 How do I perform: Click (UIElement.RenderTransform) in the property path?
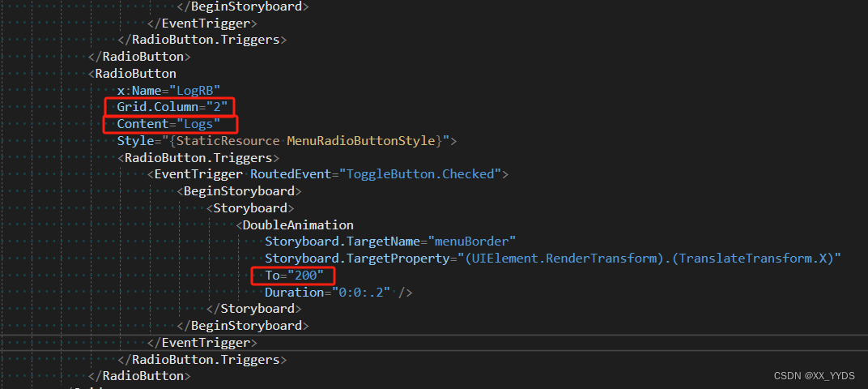[564, 259]
